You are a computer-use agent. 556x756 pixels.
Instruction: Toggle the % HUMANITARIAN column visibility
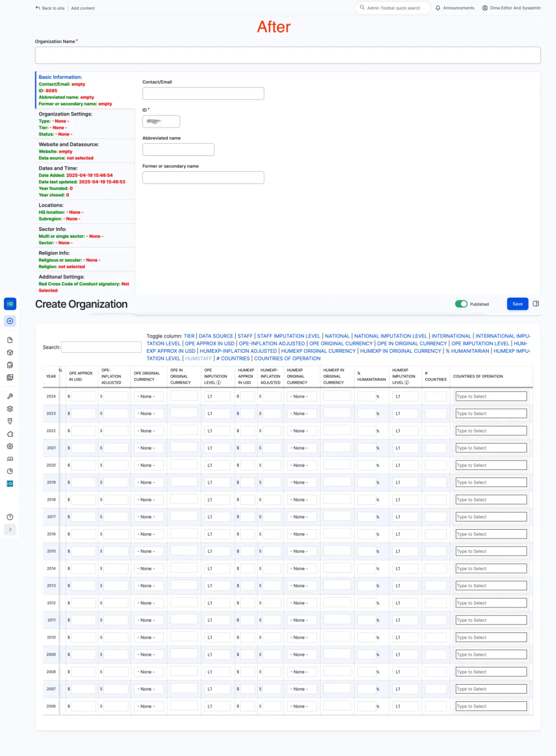click(x=467, y=351)
